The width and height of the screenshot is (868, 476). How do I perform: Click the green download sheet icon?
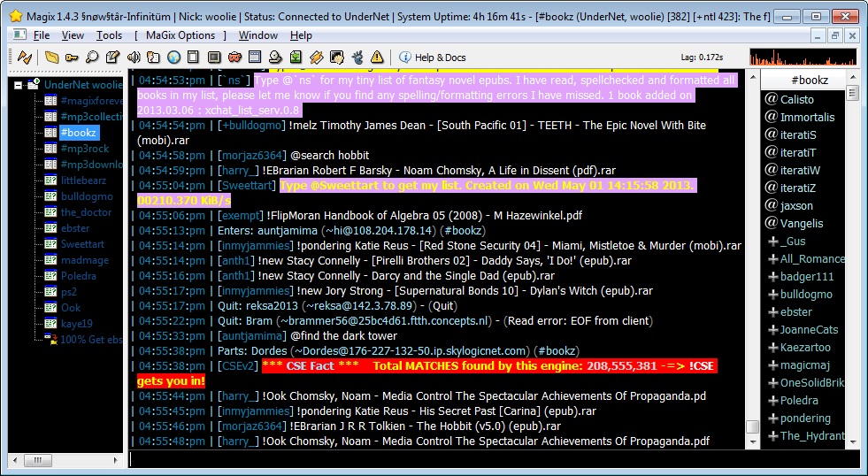click(x=296, y=57)
